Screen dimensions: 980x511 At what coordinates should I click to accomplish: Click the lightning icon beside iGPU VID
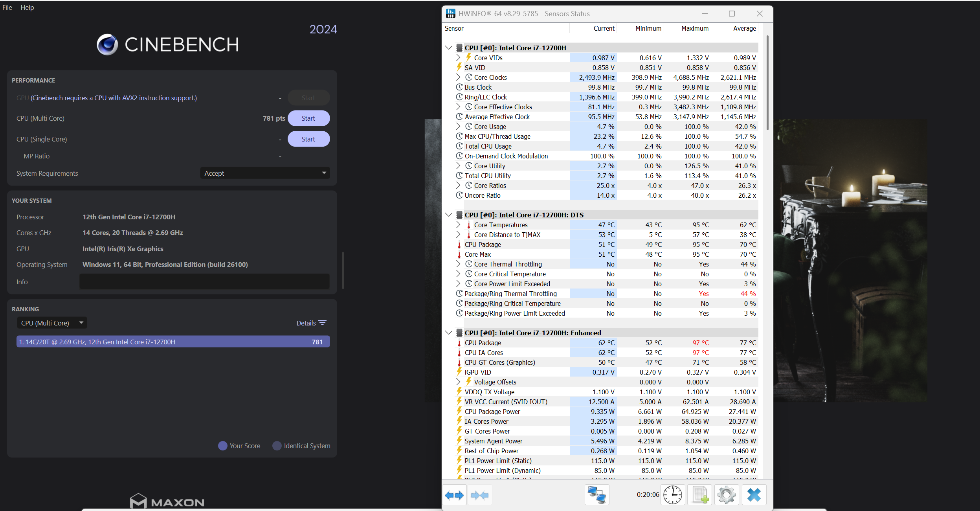459,372
